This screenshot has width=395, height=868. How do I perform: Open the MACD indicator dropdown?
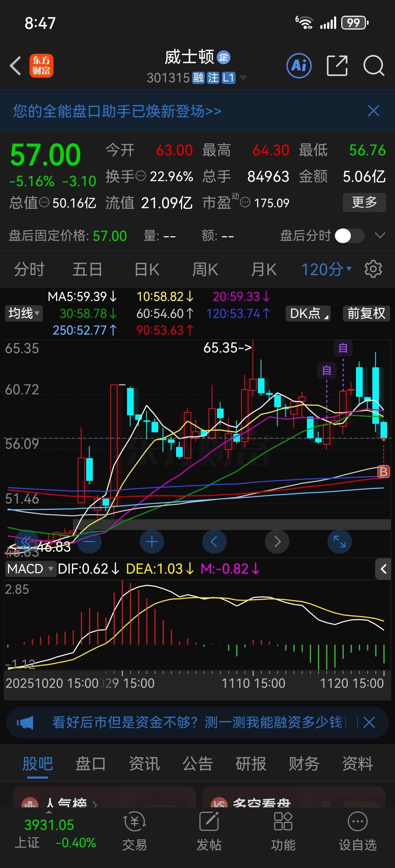pyautogui.click(x=30, y=569)
